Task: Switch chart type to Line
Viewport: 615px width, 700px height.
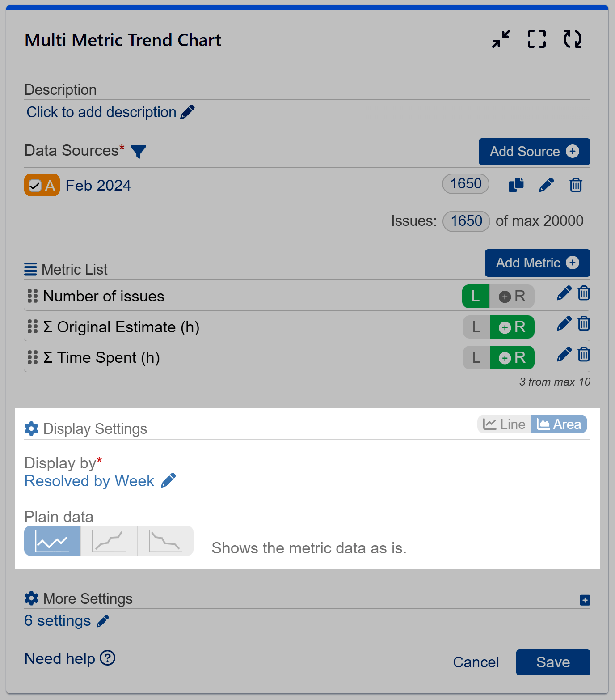Action: click(x=504, y=424)
